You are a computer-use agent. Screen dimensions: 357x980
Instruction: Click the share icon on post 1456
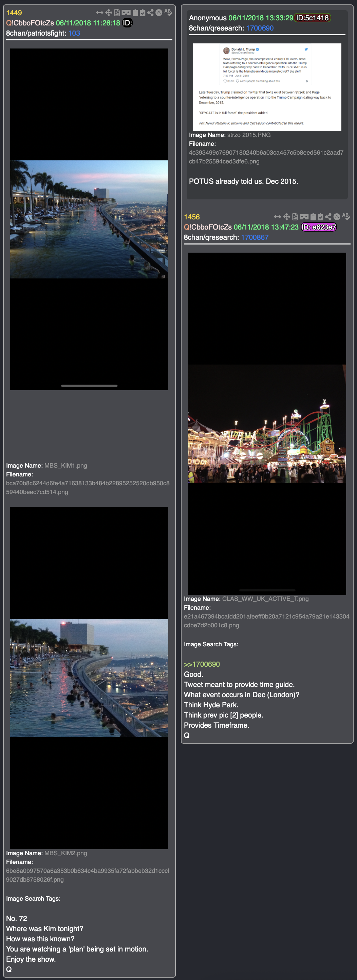[x=328, y=217]
